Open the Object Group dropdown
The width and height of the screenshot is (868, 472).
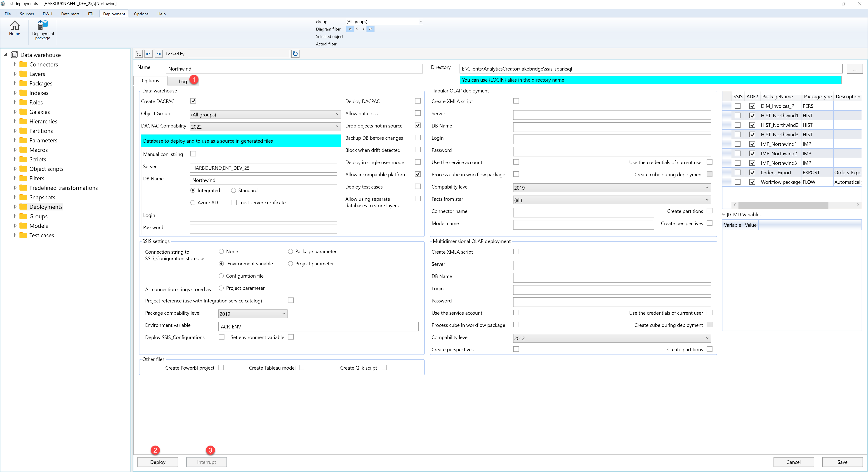click(x=265, y=115)
